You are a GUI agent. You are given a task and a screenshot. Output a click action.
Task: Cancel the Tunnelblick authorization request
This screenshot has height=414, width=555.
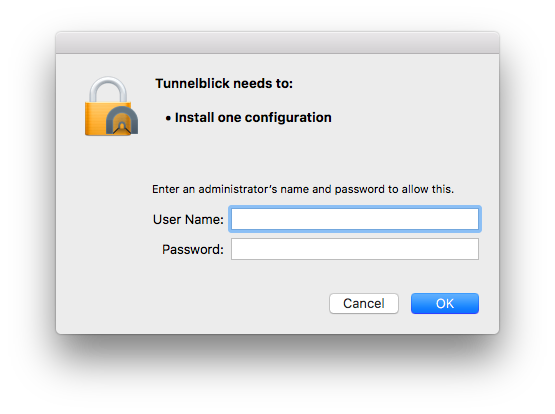click(x=364, y=303)
